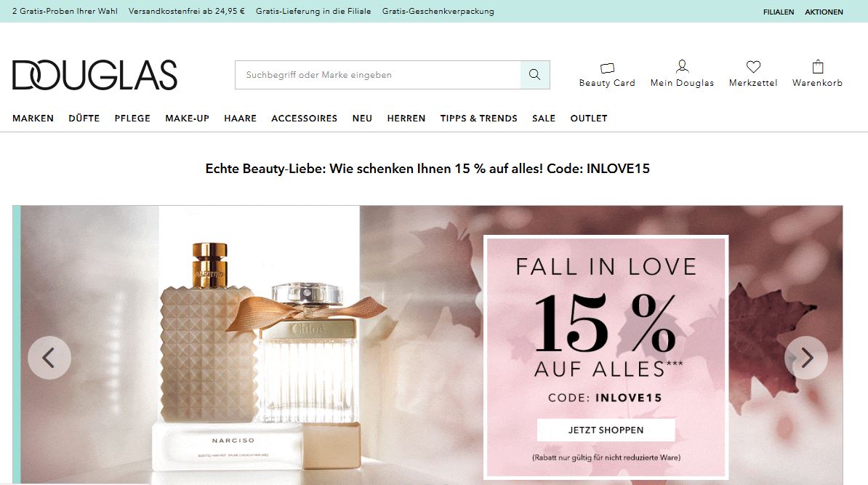Image resolution: width=868 pixels, height=485 pixels.
Task: Open the AKTIONEN link
Action: click(824, 12)
